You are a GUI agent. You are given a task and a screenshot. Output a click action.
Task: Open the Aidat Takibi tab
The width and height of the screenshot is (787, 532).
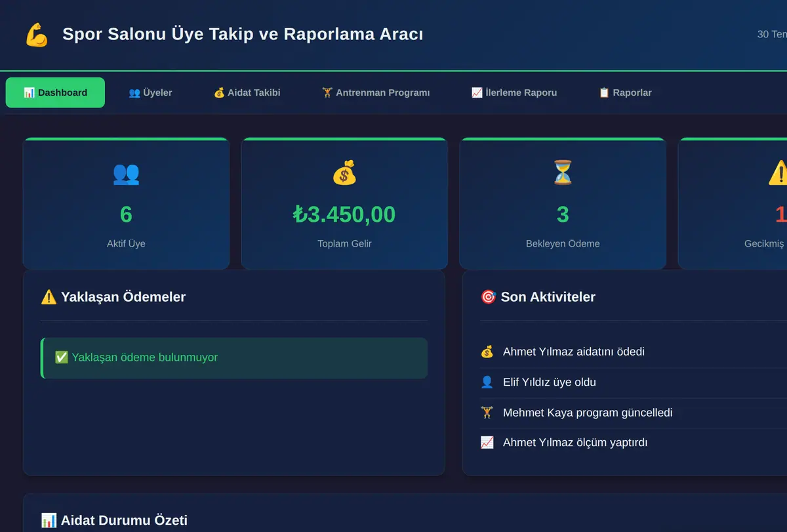click(x=247, y=92)
